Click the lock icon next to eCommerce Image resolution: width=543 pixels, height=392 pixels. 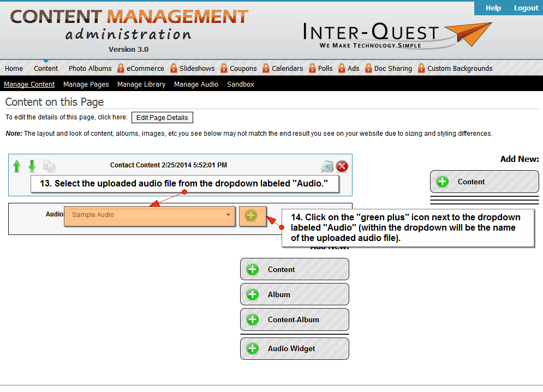click(121, 68)
